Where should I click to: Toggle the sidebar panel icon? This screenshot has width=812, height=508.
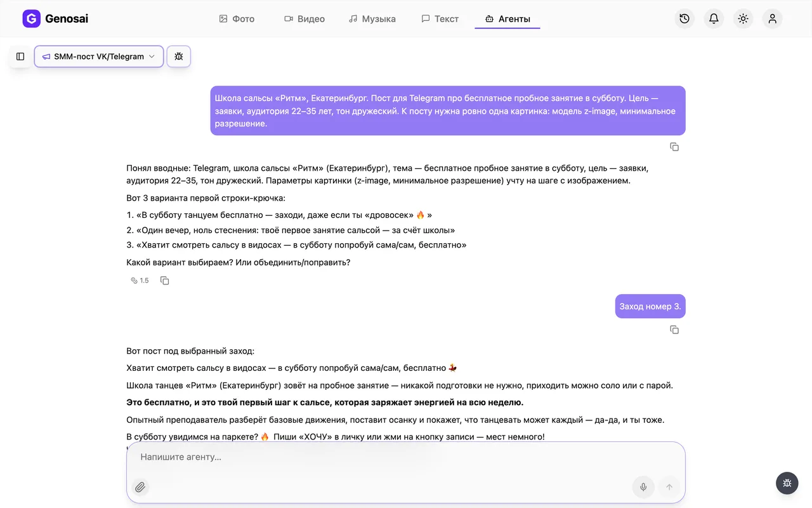[x=20, y=57]
